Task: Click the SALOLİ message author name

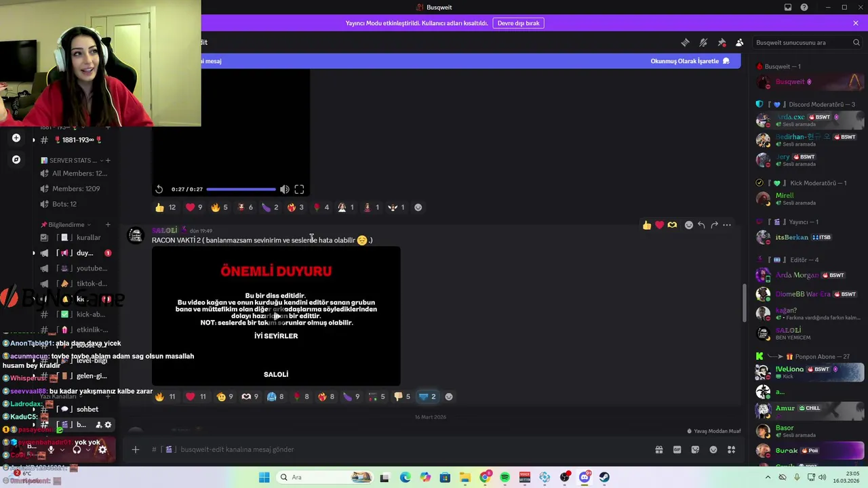Action: point(164,230)
